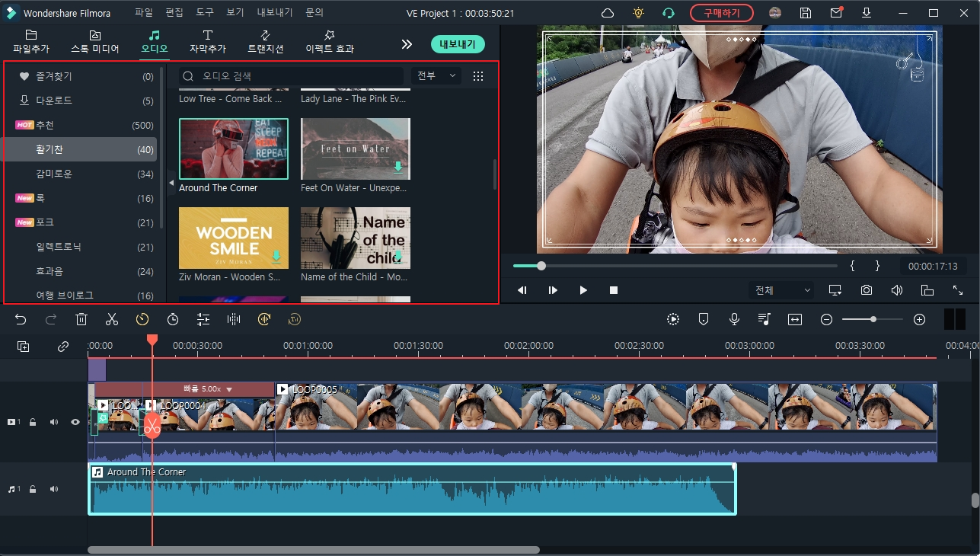Open the 전체 playback quality dropdown
Image resolution: width=980 pixels, height=556 pixels.
coord(780,289)
